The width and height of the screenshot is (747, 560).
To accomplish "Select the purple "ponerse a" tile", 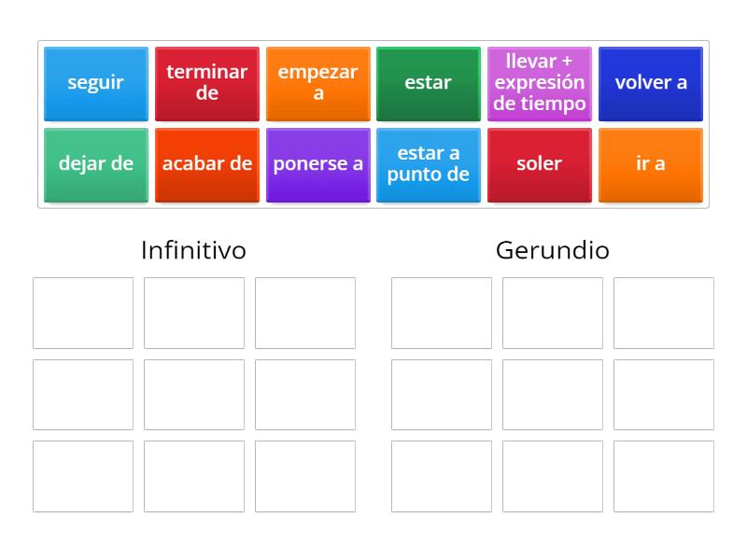I will (x=317, y=164).
